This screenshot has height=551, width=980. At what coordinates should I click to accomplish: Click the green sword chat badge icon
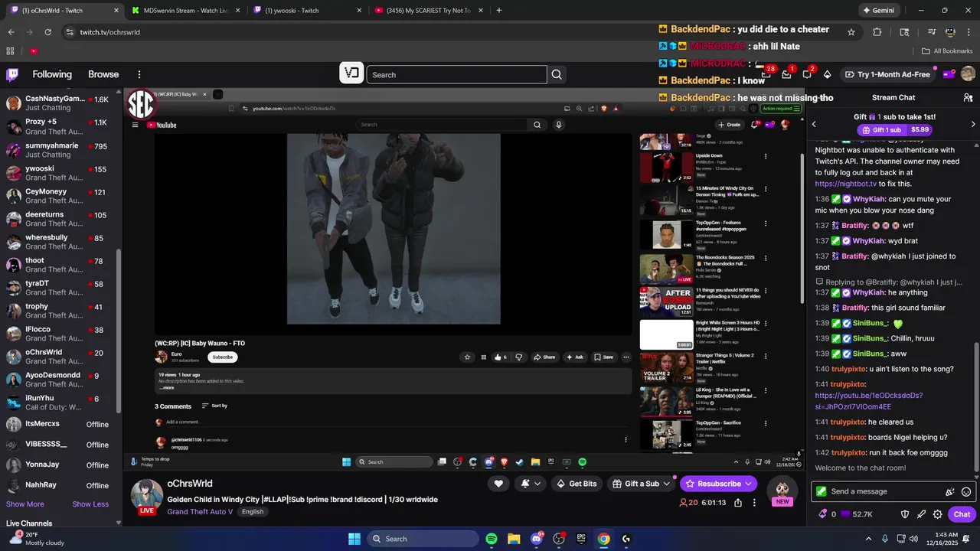pyautogui.click(x=821, y=491)
